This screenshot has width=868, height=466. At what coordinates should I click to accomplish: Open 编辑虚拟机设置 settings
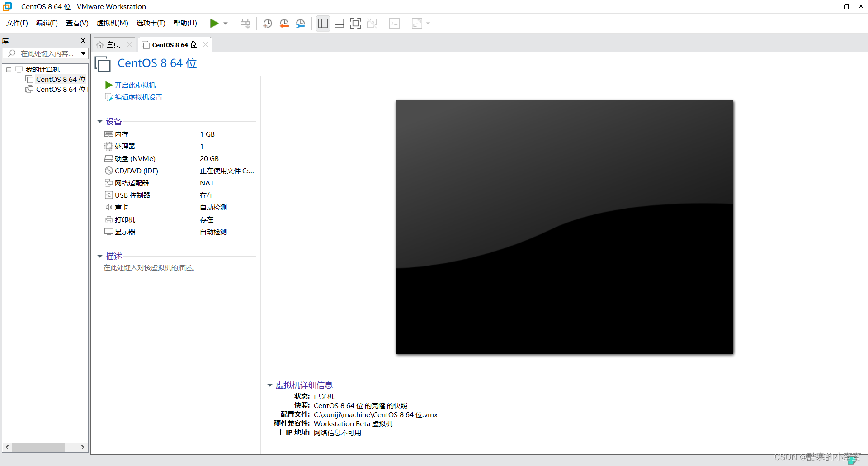[x=138, y=97]
